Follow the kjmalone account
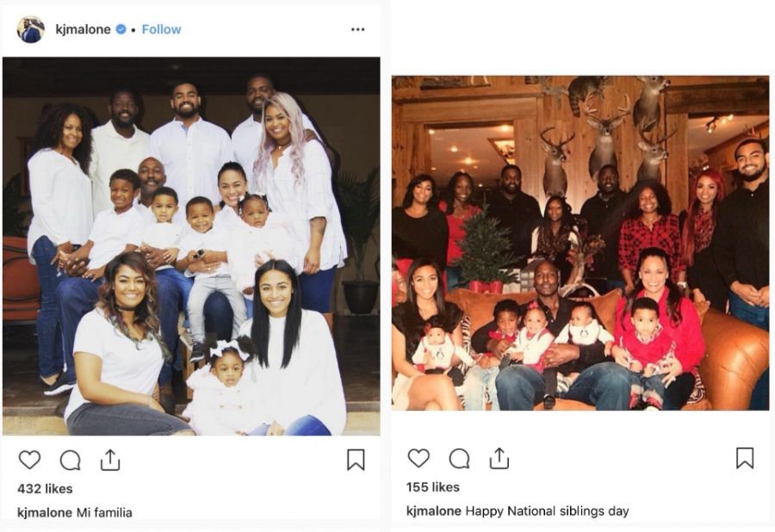 [161, 29]
